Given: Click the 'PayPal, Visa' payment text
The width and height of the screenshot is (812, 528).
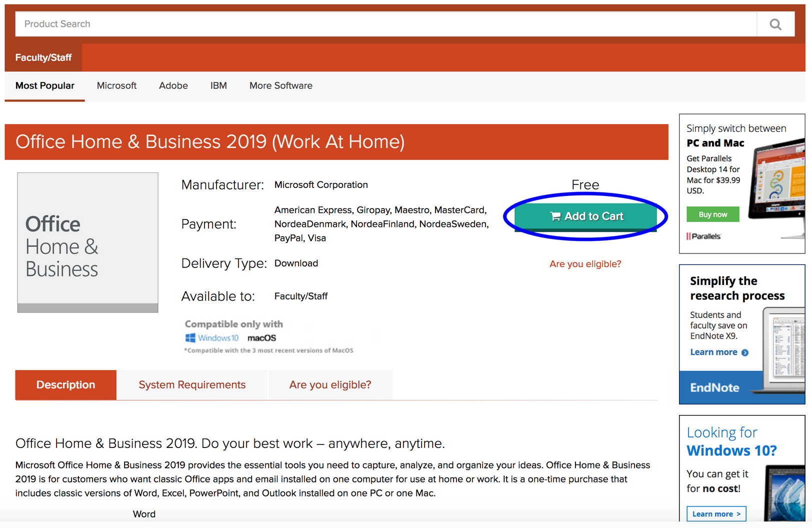Looking at the screenshot, I should click(x=300, y=238).
